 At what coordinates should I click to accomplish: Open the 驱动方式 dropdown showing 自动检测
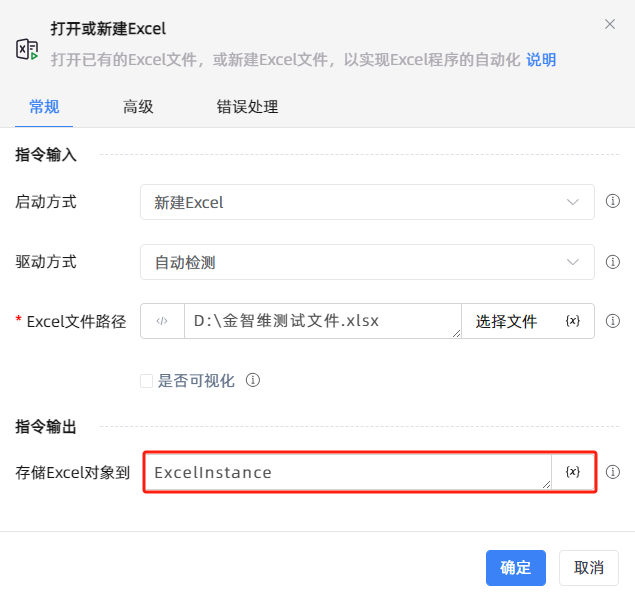click(367, 262)
